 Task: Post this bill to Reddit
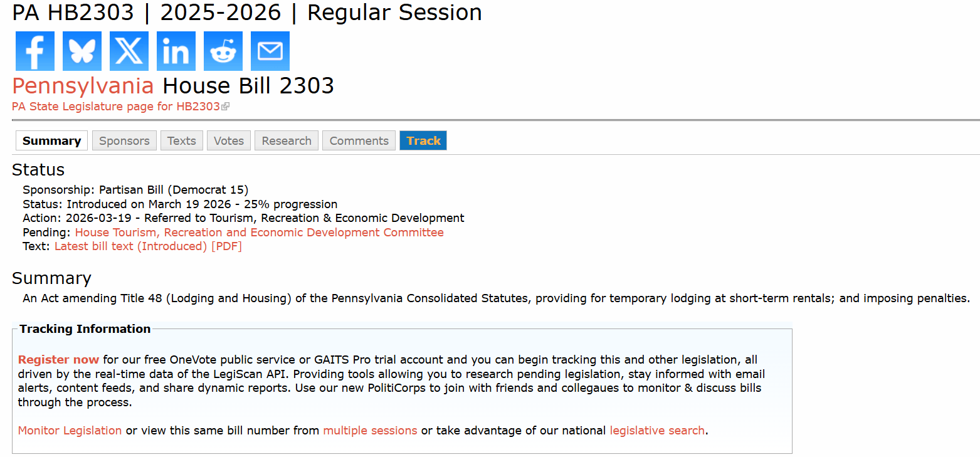(223, 51)
